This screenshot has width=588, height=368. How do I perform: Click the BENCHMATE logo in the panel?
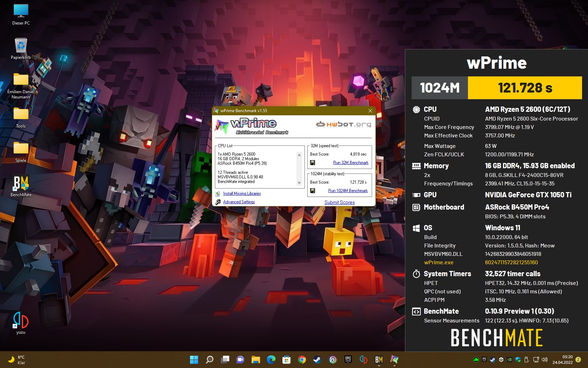point(497,338)
